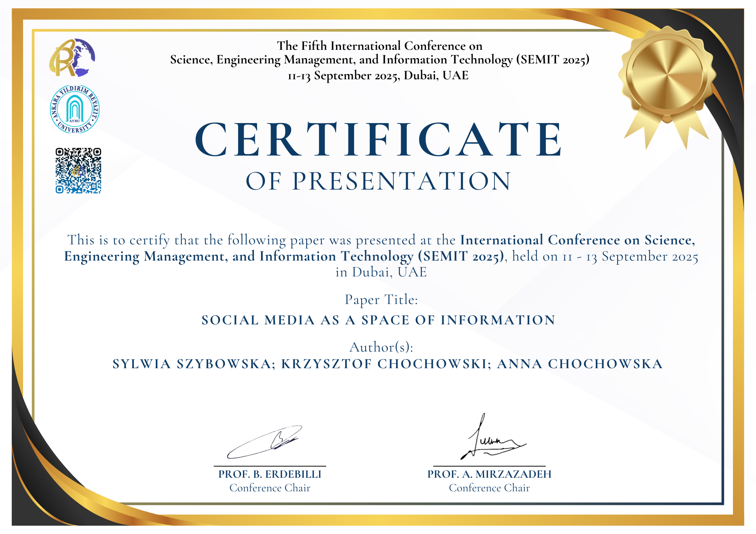Screen dimensions: 756x534
Task: Click Prof. A. Mirzazadeh's signature
Action: 491,440
